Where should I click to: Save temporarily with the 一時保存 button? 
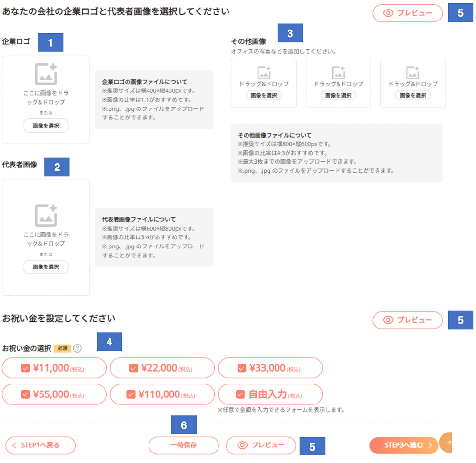(183, 445)
